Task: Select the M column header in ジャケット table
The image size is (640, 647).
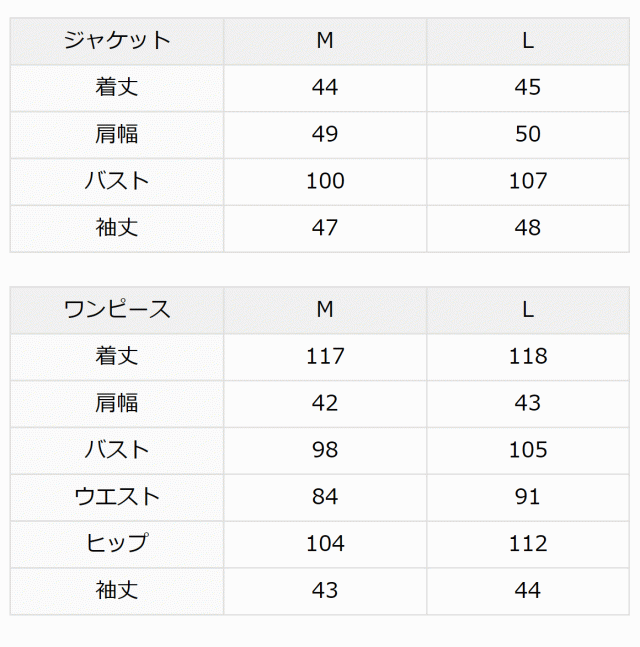Action: coord(325,41)
